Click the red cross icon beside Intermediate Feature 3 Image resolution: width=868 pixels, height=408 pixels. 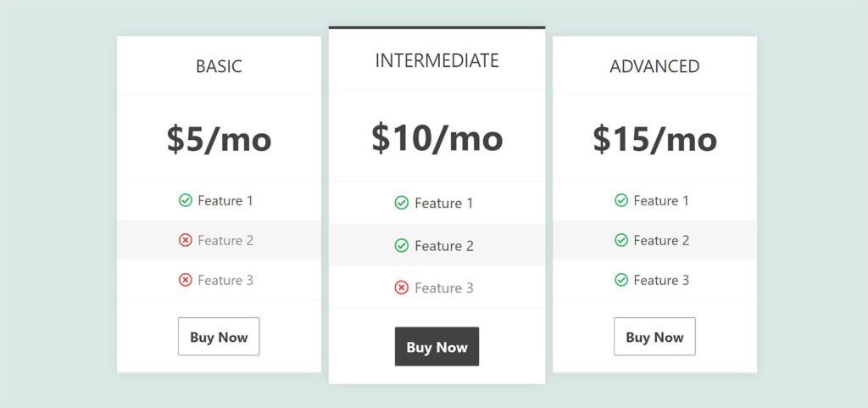[401, 288]
